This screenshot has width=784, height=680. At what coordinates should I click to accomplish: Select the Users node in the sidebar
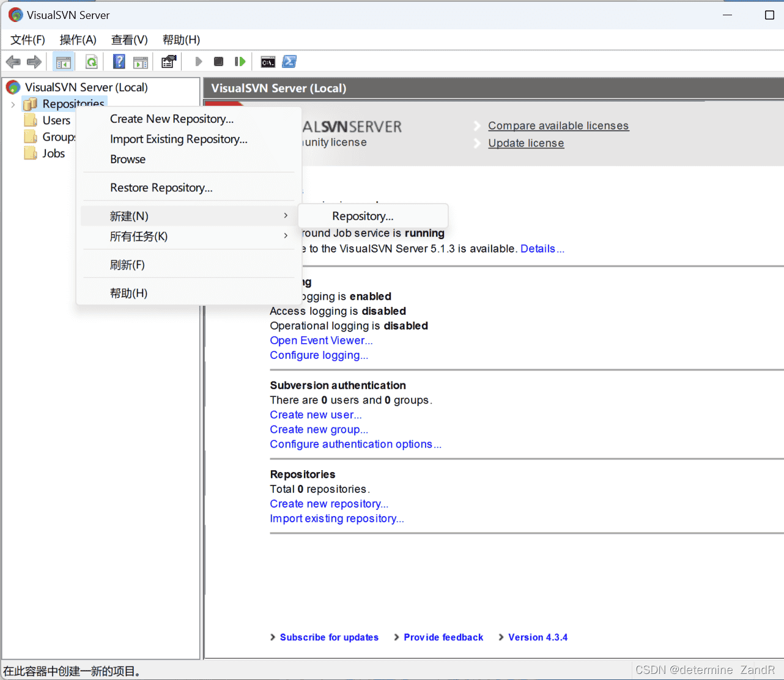(x=56, y=120)
